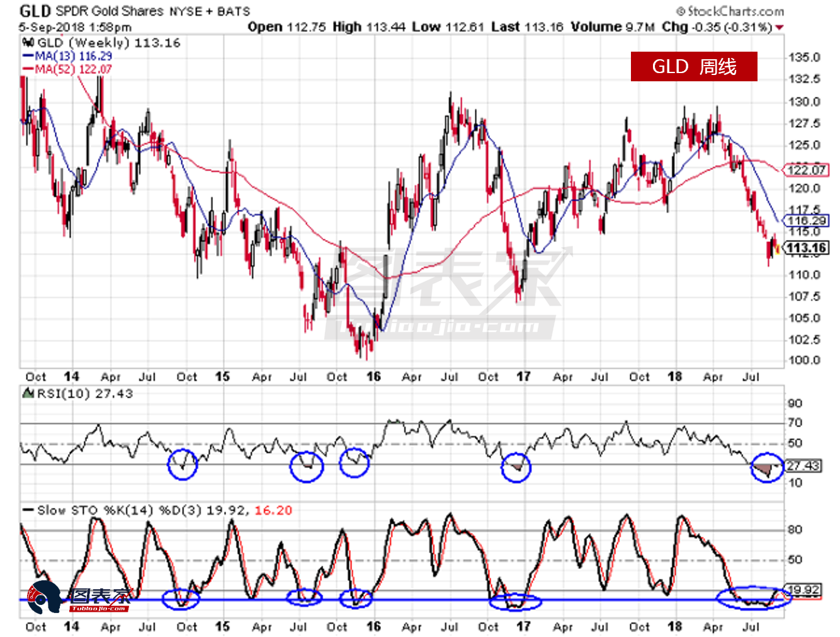Click the 100.0 price axis label

point(805,360)
